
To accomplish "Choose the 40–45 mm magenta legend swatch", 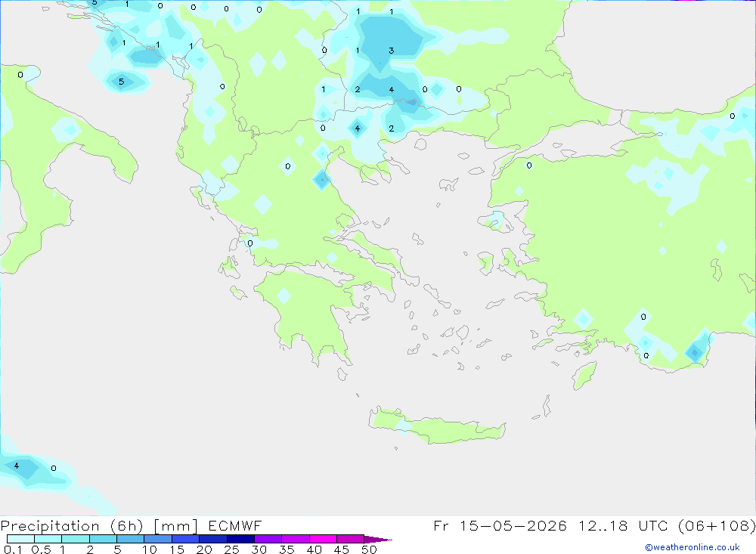I will (323, 539).
